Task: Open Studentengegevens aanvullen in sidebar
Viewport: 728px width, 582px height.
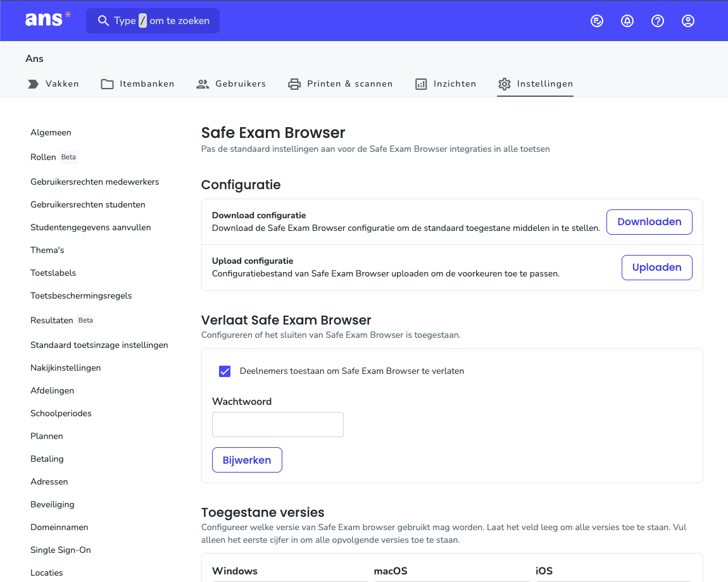Action: (x=91, y=227)
